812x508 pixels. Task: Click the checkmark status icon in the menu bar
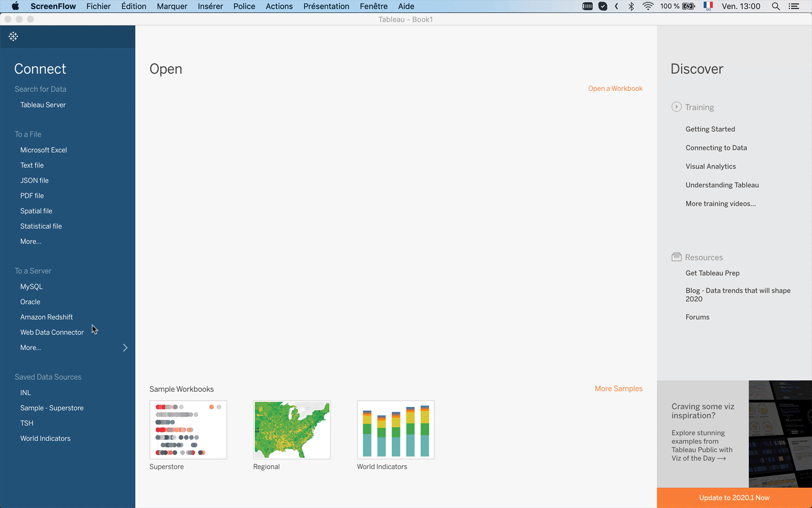pos(603,6)
